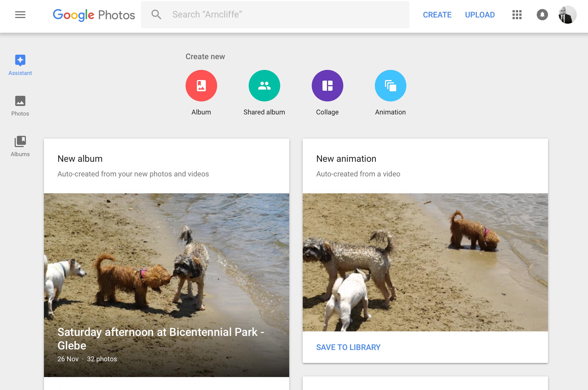Click the "26 Nov · 32 photos" text

click(x=87, y=359)
